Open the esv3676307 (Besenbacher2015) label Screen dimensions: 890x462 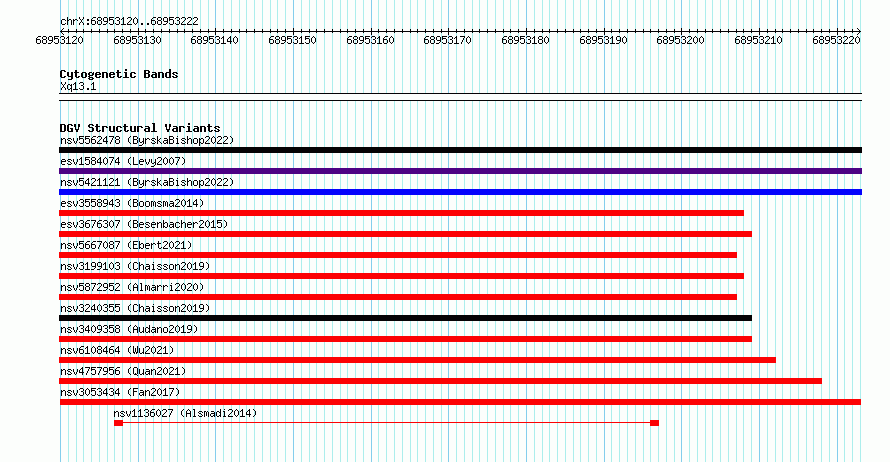pos(144,224)
